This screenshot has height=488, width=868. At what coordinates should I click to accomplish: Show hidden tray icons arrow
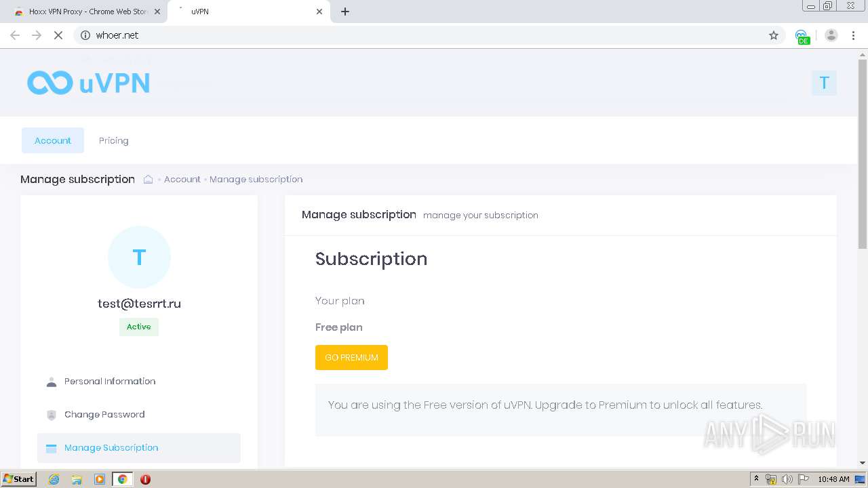coord(756,479)
